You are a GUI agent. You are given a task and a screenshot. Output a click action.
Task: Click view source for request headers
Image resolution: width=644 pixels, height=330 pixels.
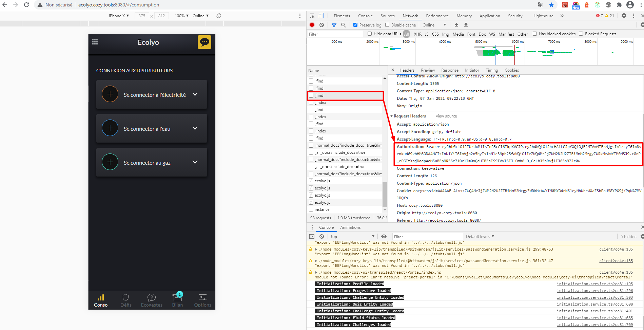tap(446, 116)
